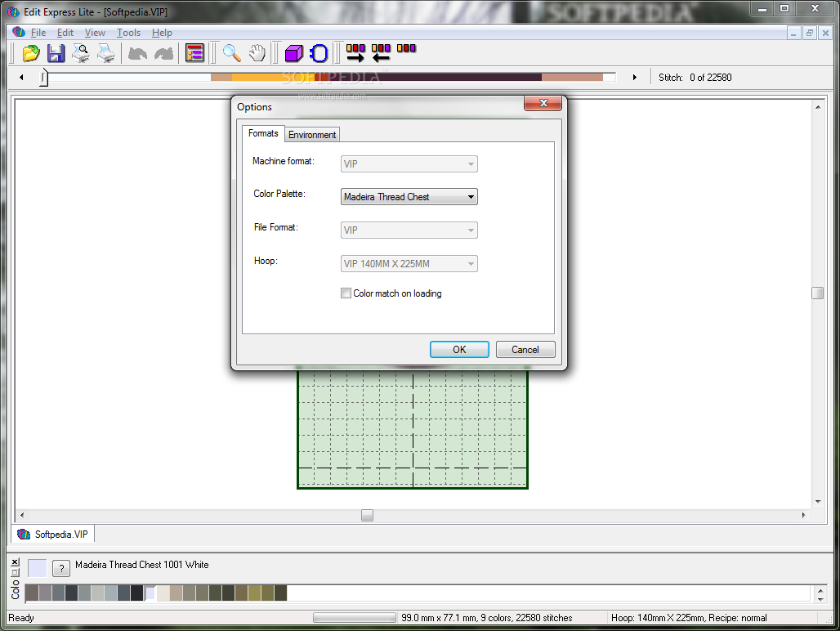Click the grayed-out Undo toolbar icon

[138, 54]
